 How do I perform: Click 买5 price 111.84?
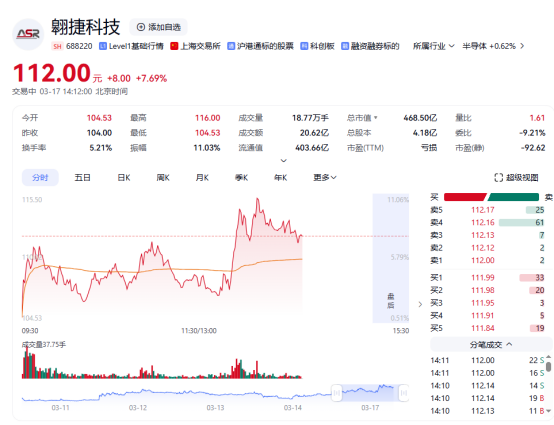[483, 328]
